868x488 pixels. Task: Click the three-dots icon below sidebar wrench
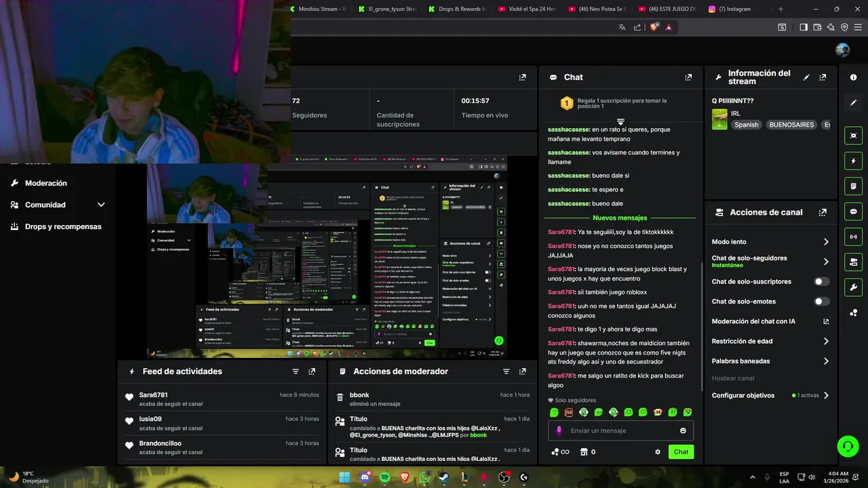[x=853, y=312]
